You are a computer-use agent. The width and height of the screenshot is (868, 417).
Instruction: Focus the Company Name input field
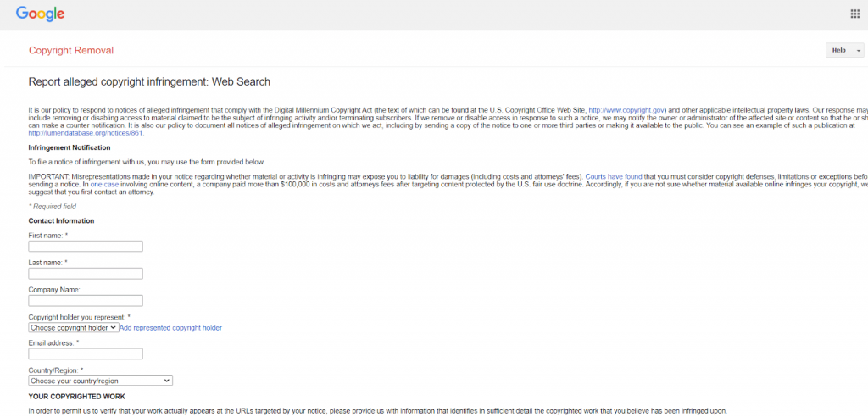pos(86,301)
